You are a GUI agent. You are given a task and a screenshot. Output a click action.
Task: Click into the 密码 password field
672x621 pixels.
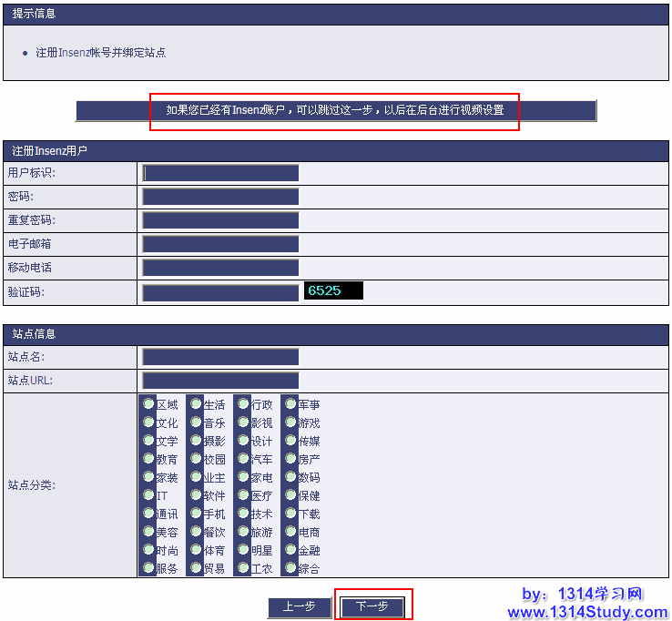tap(220, 197)
